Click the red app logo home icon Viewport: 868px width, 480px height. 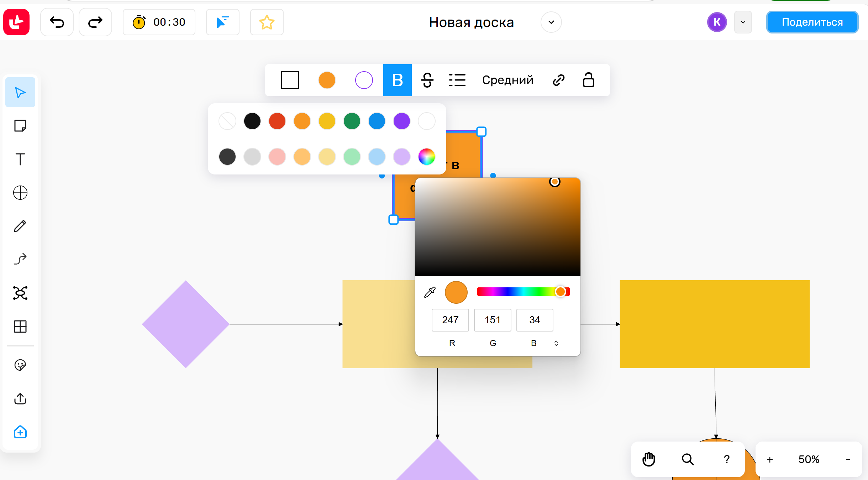point(16,22)
